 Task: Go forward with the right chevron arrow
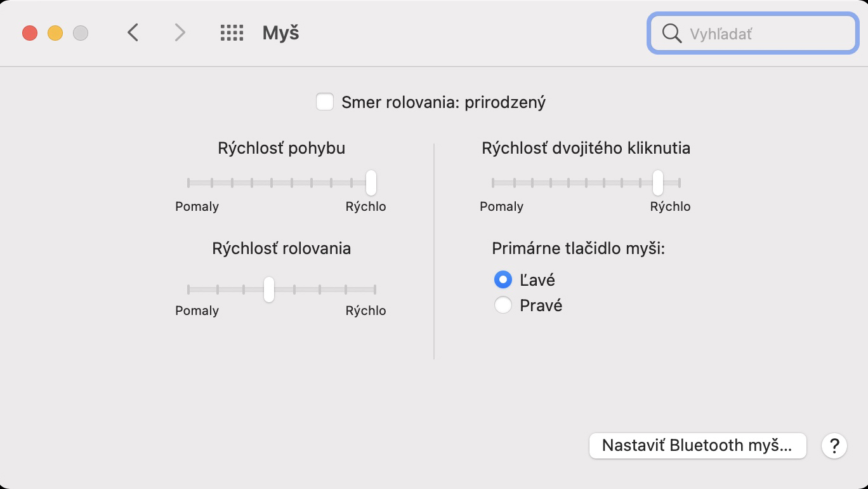[x=180, y=32]
